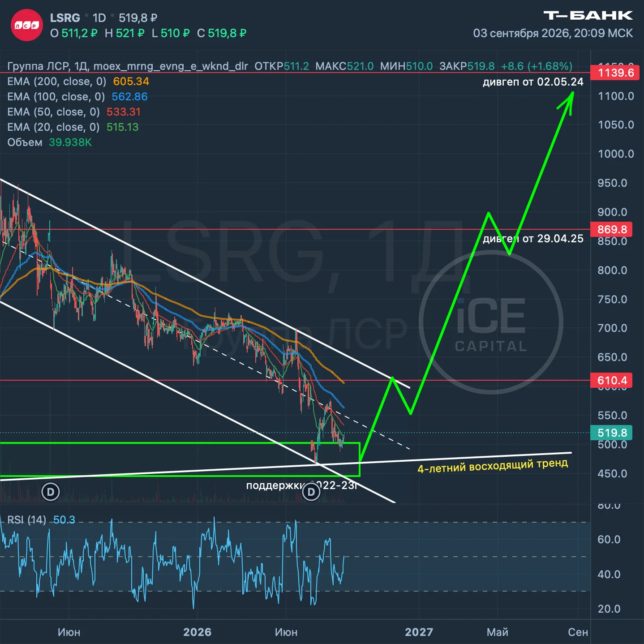Click the EMA 20 value 515.13
The image size is (644, 644).
point(123,127)
